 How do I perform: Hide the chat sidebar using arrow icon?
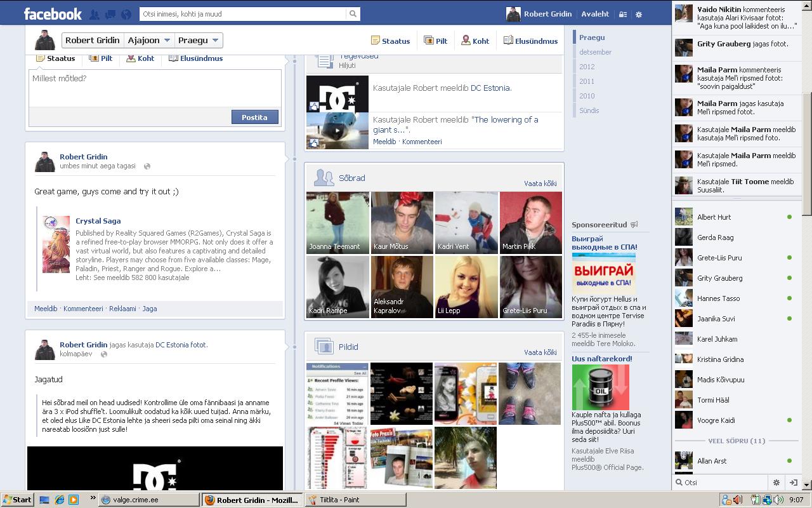click(x=793, y=483)
